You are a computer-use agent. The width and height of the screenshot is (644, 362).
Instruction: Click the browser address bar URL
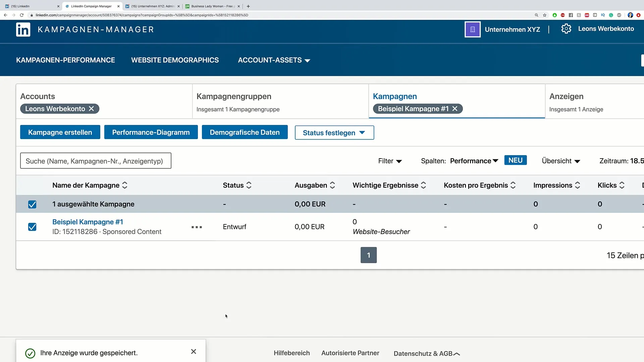click(142, 15)
